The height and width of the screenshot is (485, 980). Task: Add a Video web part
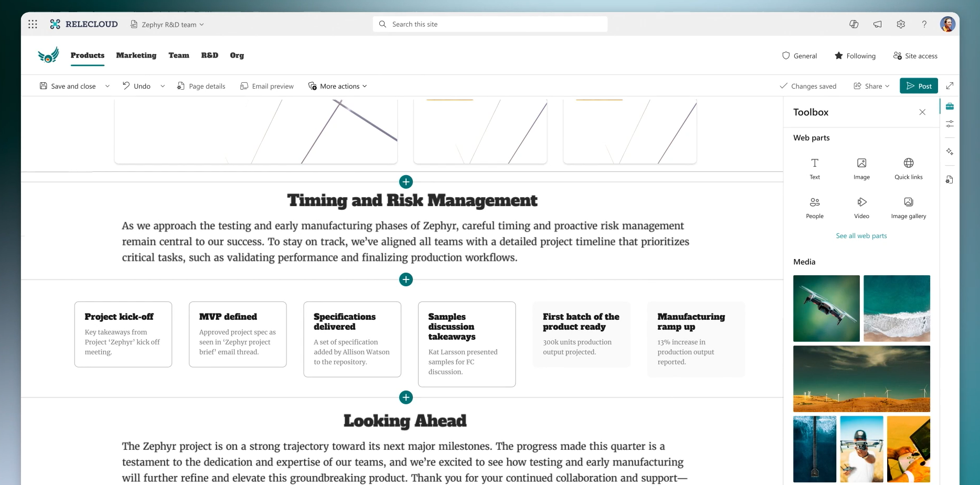click(x=861, y=208)
